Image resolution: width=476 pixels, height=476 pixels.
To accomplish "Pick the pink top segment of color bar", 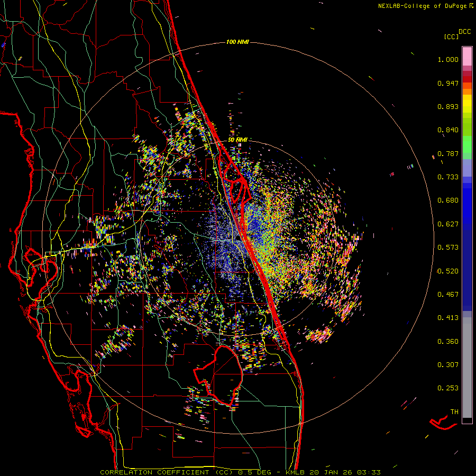I will click(x=467, y=56).
